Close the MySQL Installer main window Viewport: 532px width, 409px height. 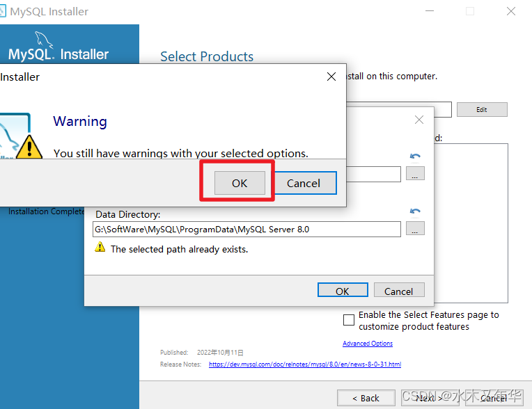coord(511,11)
